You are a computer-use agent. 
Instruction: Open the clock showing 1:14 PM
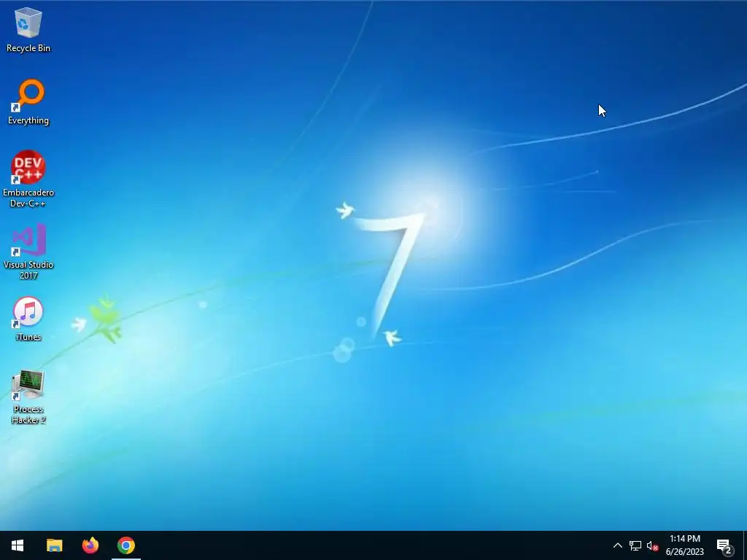click(684, 545)
